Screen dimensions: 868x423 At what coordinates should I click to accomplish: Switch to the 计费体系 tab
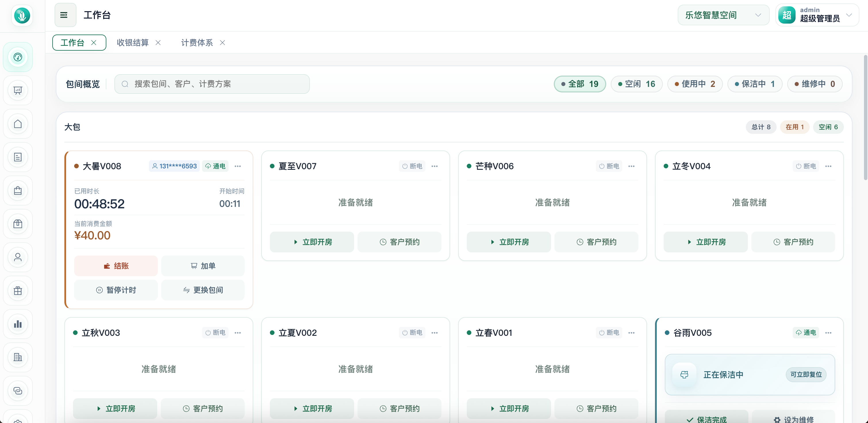pyautogui.click(x=197, y=43)
